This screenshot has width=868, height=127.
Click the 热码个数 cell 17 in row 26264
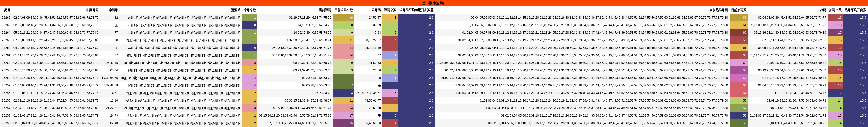(x=835, y=33)
